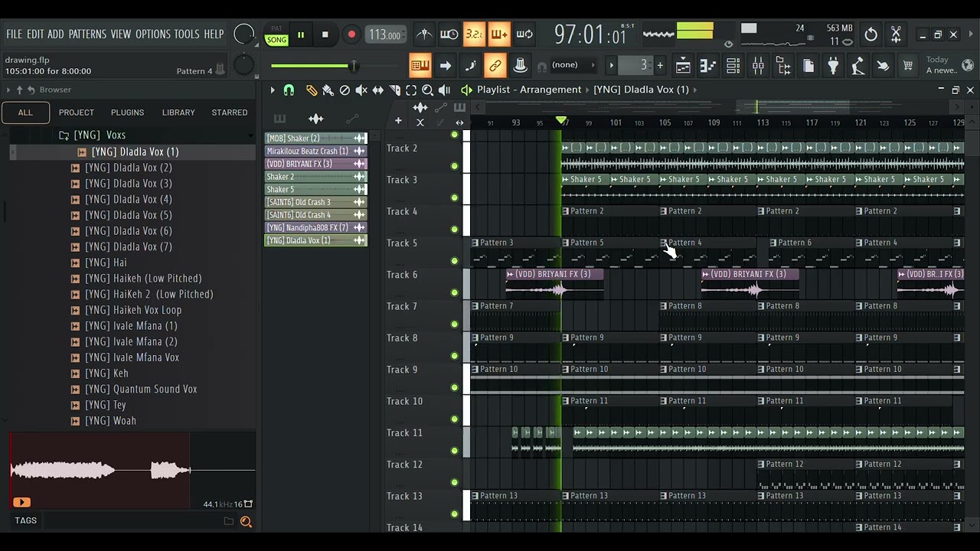The image size is (980, 551).
Task: Open the pattern selector showing (none)
Action: point(572,65)
